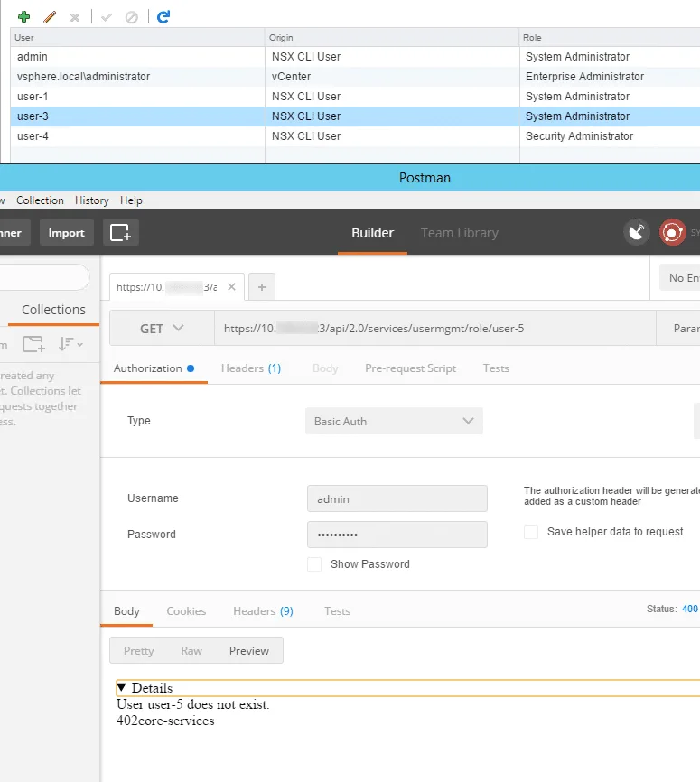Click the new window icon beside Import

(120, 233)
